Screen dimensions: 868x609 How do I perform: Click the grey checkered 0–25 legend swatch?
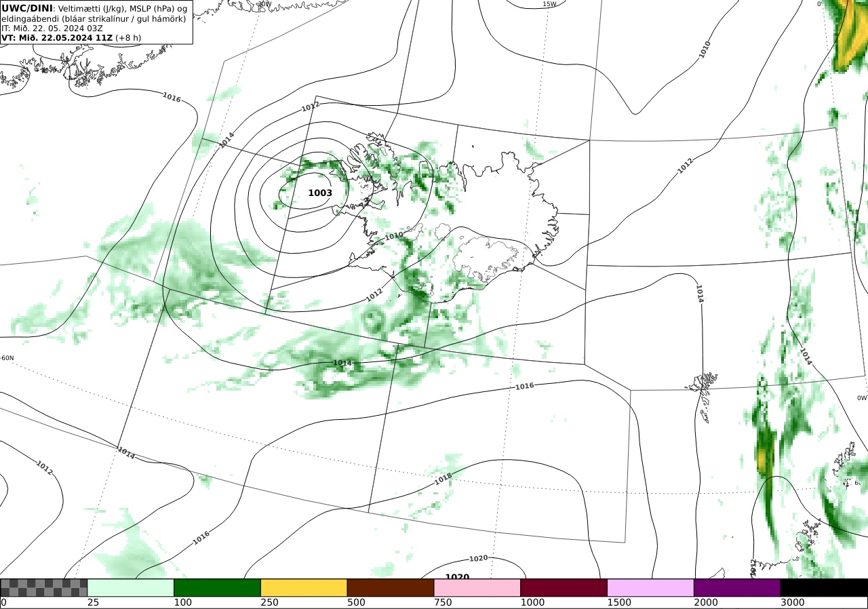[44, 587]
